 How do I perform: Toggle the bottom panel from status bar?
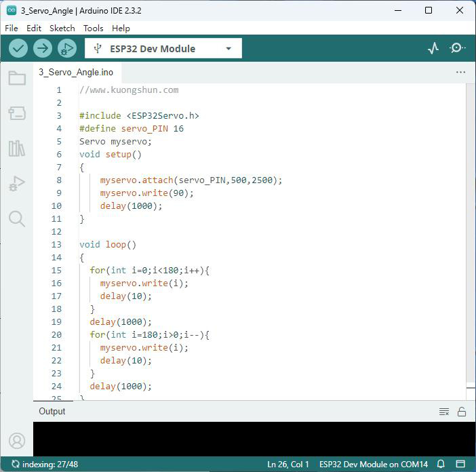click(460, 464)
